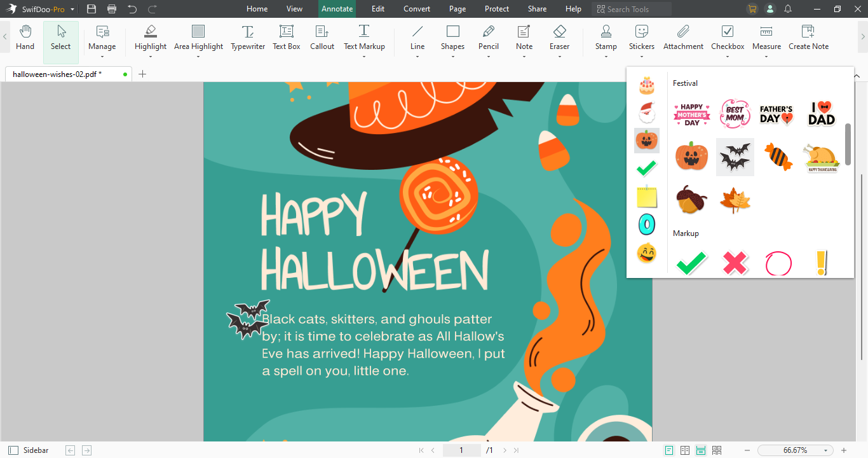
Task: Open the Shapes dropdown arrow
Action: (x=452, y=57)
